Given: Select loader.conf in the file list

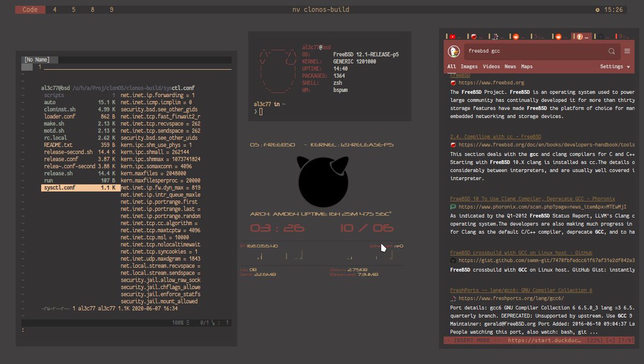Looking at the screenshot, I should (x=78, y=117).
